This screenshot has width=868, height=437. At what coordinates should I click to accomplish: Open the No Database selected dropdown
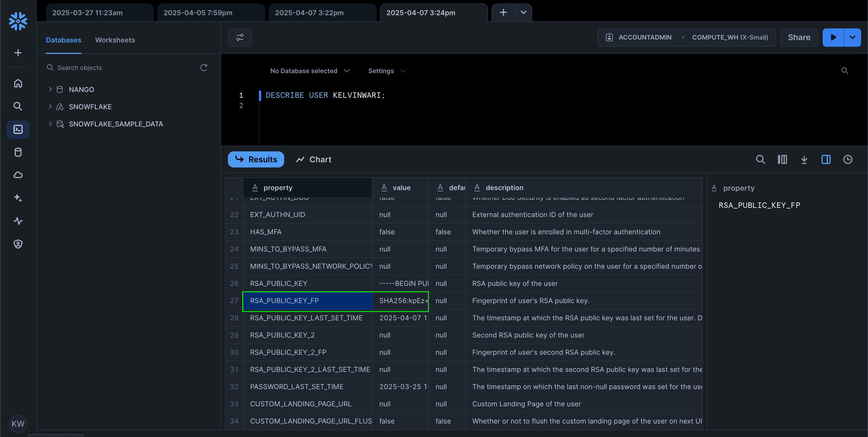(310, 71)
